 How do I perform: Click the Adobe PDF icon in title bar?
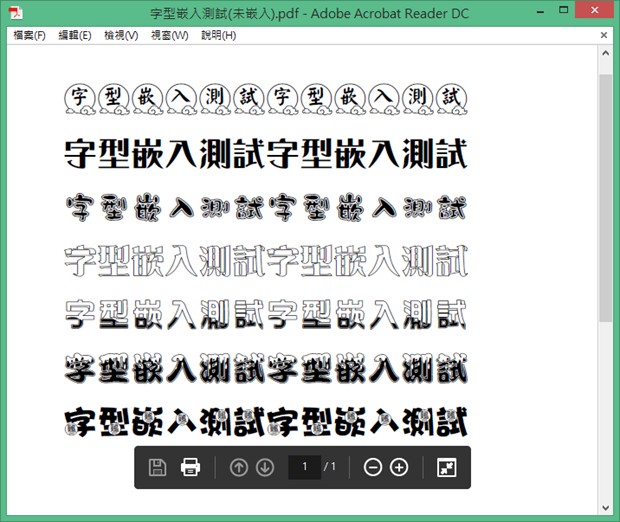pyautogui.click(x=16, y=13)
